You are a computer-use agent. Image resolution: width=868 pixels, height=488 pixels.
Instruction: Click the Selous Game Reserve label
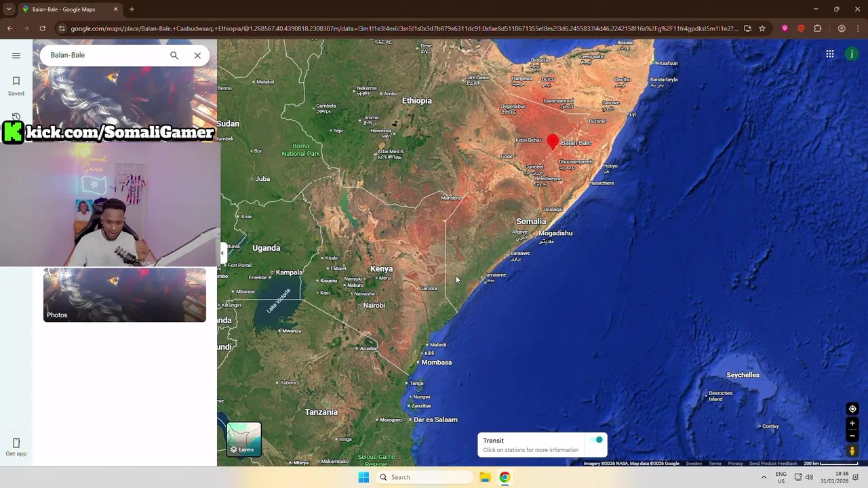point(376,460)
